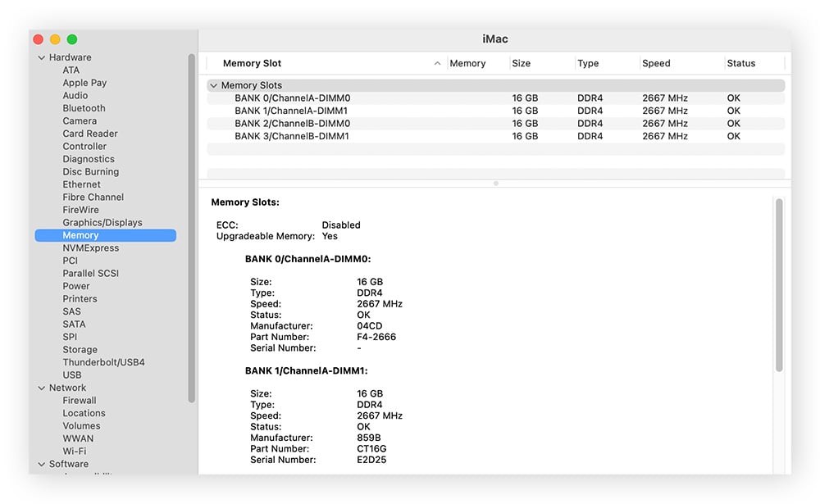Open the Camera hardware entry
The width and height of the screenshot is (820, 504).
(80, 120)
